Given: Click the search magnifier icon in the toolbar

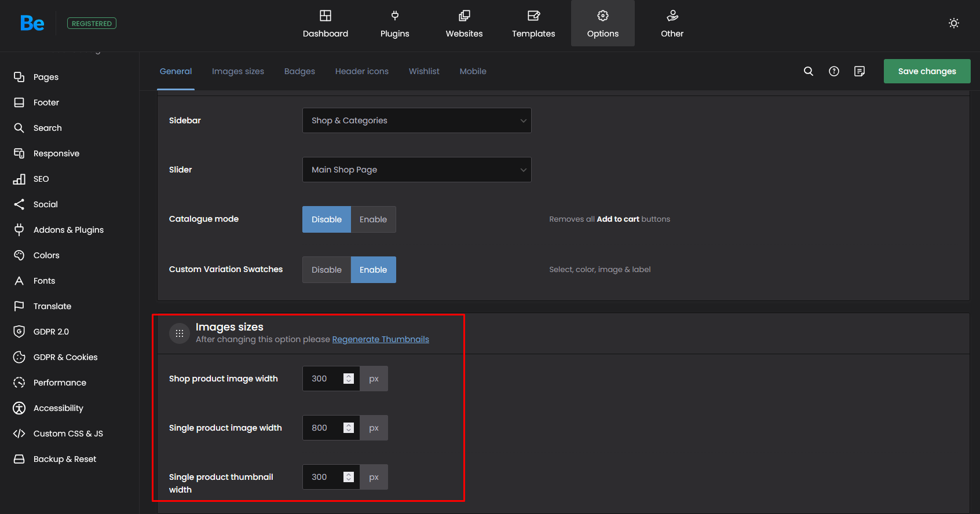Looking at the screenshot, I should coord(809,71).
